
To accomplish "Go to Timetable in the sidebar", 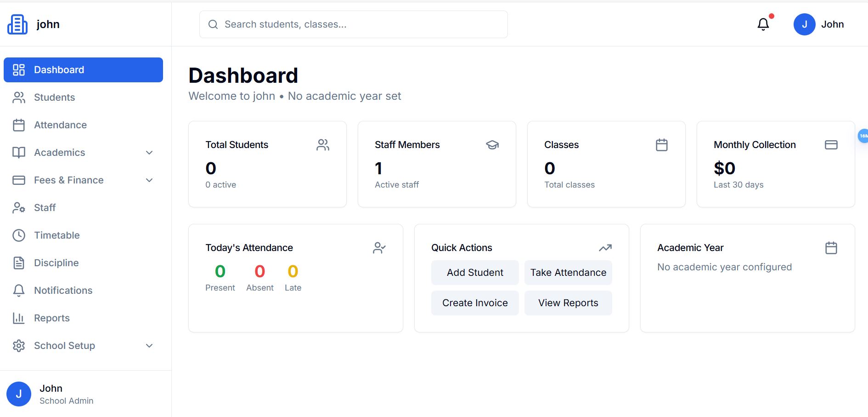I will pyautogui.click(x=56, y=235).
